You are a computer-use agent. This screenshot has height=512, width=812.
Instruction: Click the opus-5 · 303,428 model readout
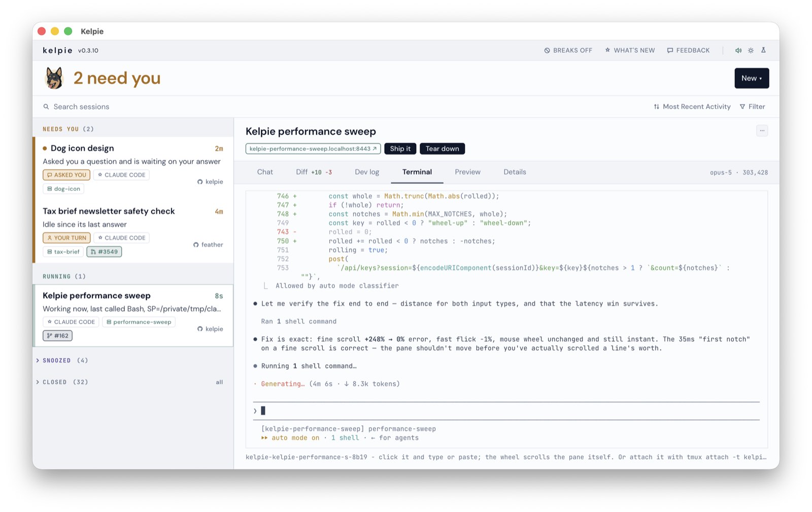pyautogui.click(x=739, y=173)
